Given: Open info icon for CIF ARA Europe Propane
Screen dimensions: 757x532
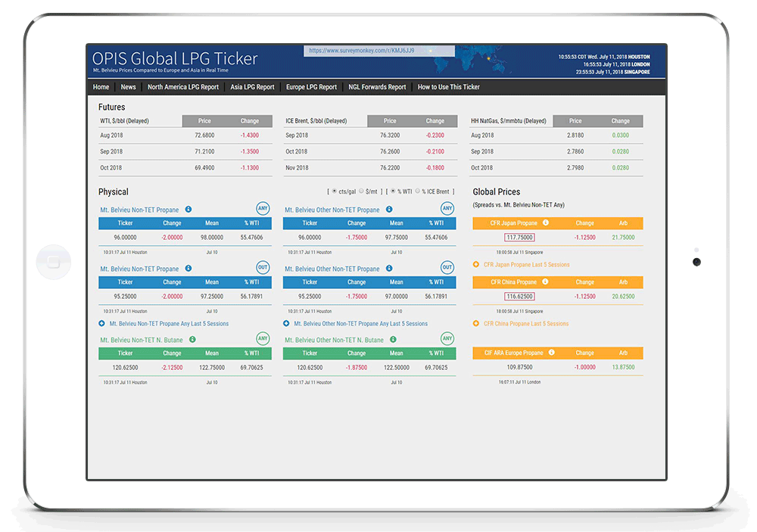Looking at the screenshot, I should (551, 353).
